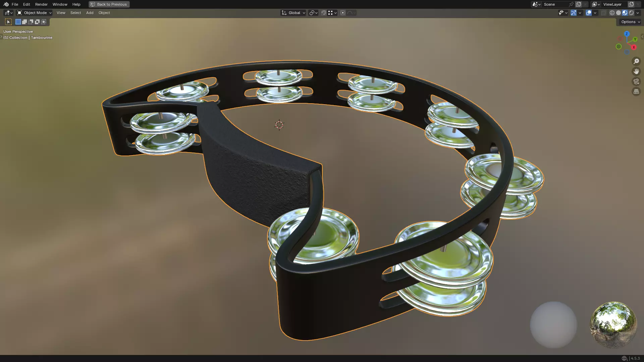This screenshot has width=644, height=362.
Task: Open Global transform orientation dropdown
Action: pyautogui.click(x=293, y=13)
